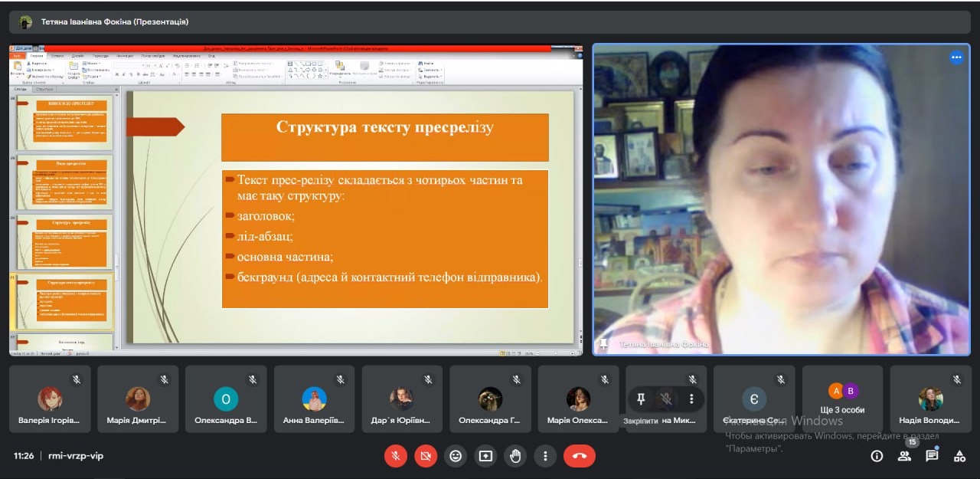This screenshot has height=479, width=980.
Task: Open the activities panel
Action: [959, 456]
